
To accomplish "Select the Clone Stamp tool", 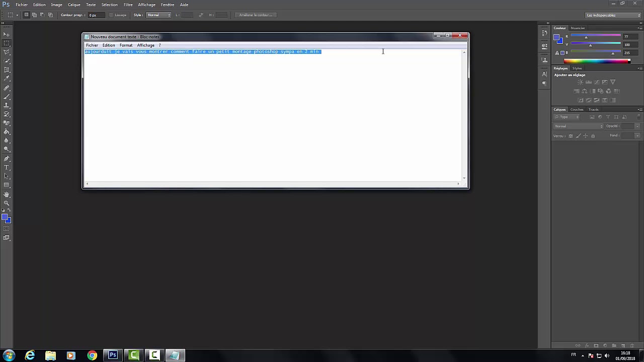I will click(7, 105).
